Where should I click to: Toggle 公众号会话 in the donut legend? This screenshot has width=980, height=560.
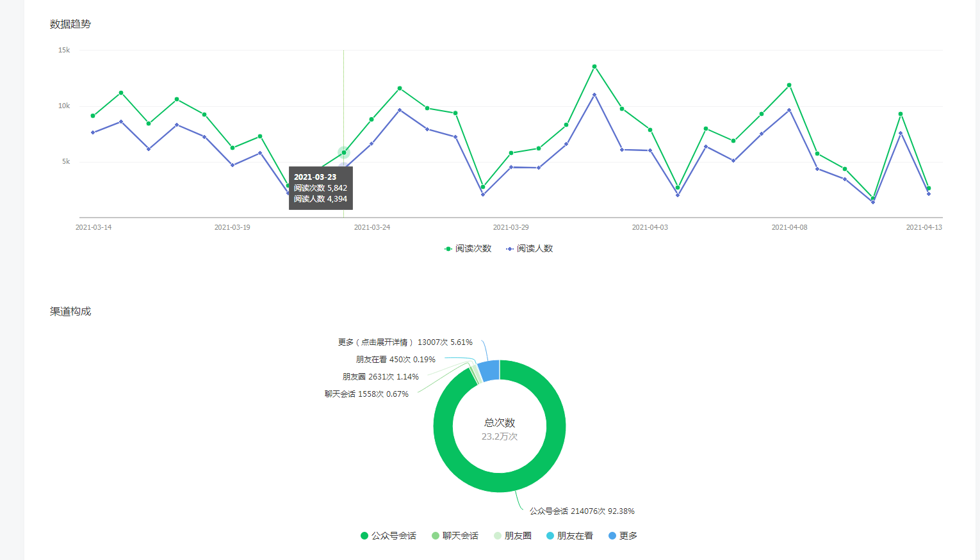(x=388, y=536)
